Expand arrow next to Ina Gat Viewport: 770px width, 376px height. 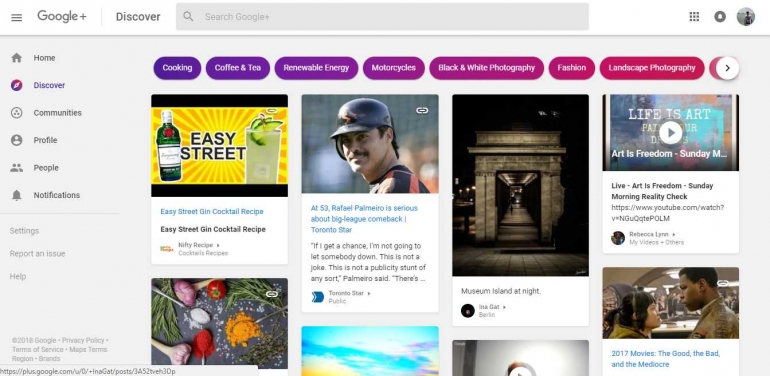click(504, 307)
